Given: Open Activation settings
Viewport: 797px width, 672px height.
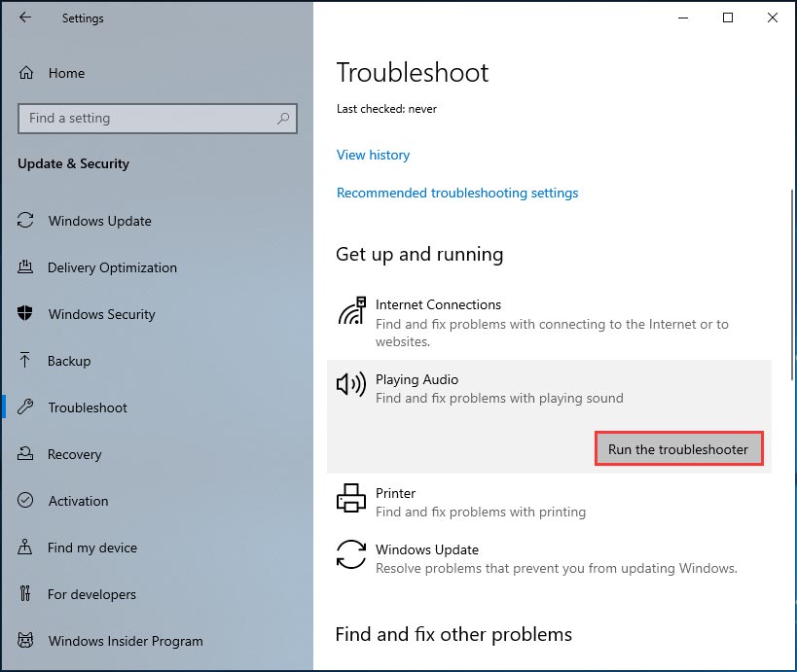Looking at the screenshot, I should [x=78, y=501].
